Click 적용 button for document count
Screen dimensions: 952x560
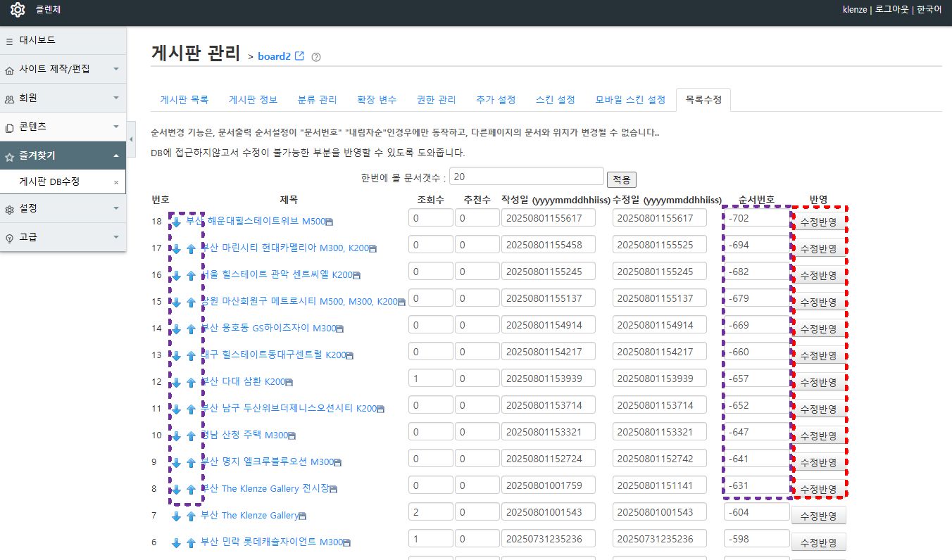(622, 179)
